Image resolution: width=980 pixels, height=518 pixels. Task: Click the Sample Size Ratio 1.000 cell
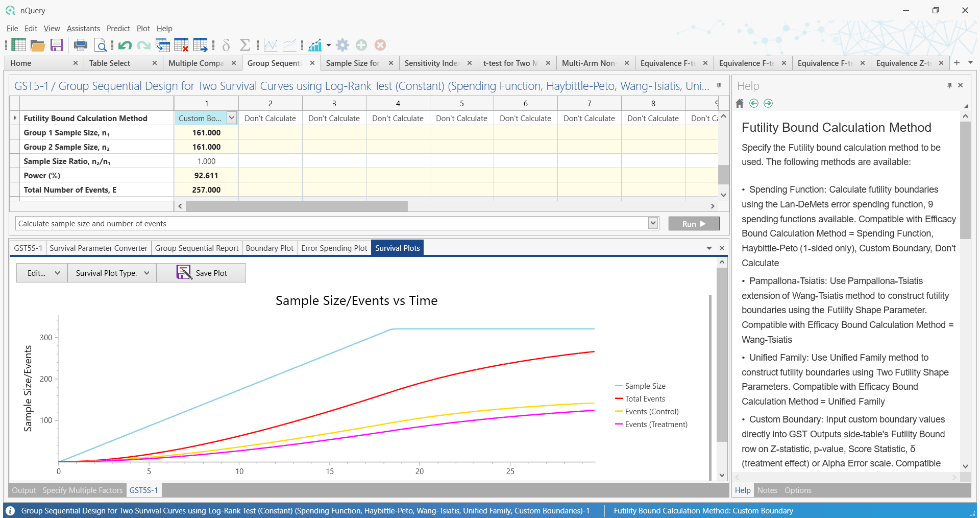206,161
